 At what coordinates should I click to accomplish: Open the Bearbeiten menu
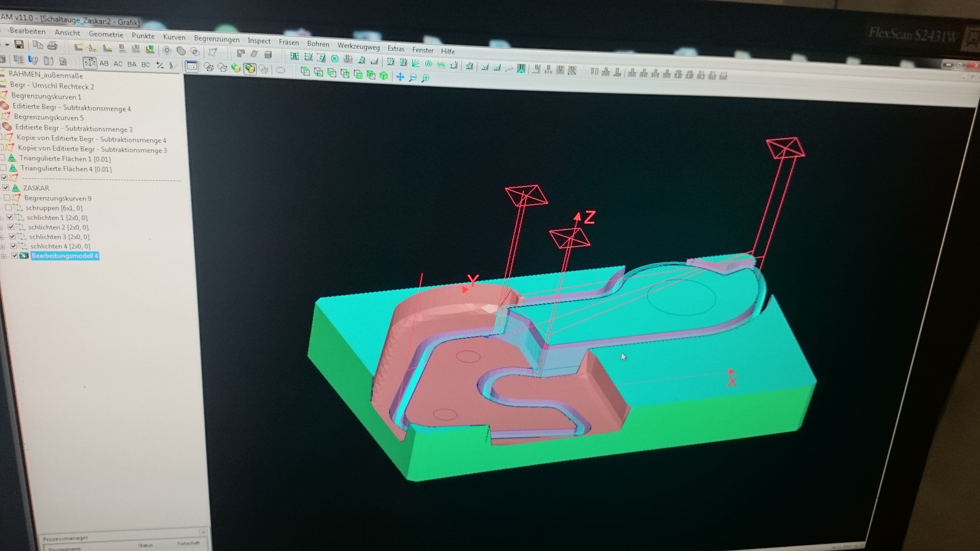point(27,31)
